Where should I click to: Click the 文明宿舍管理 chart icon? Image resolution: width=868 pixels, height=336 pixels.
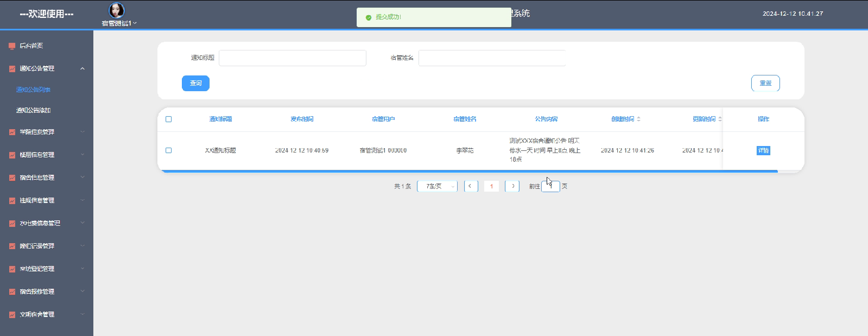[12, 314]
